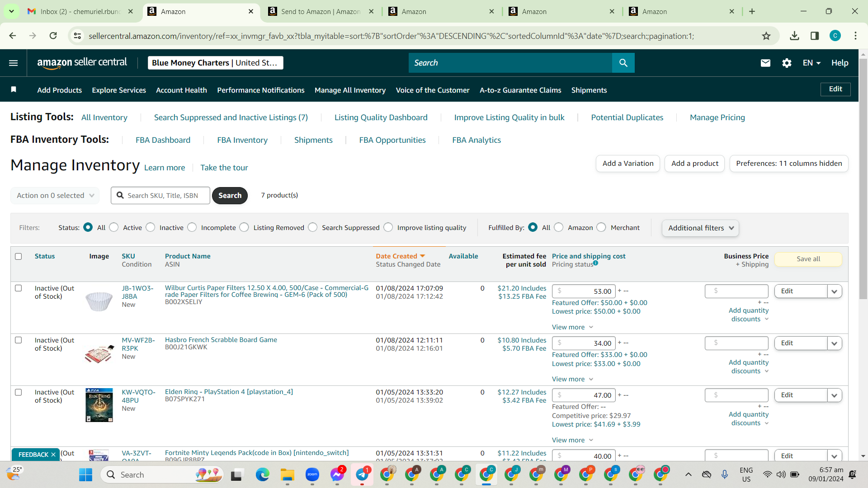
Task: Bookmark this page with the star icon
Action: (x=766, y=36)
